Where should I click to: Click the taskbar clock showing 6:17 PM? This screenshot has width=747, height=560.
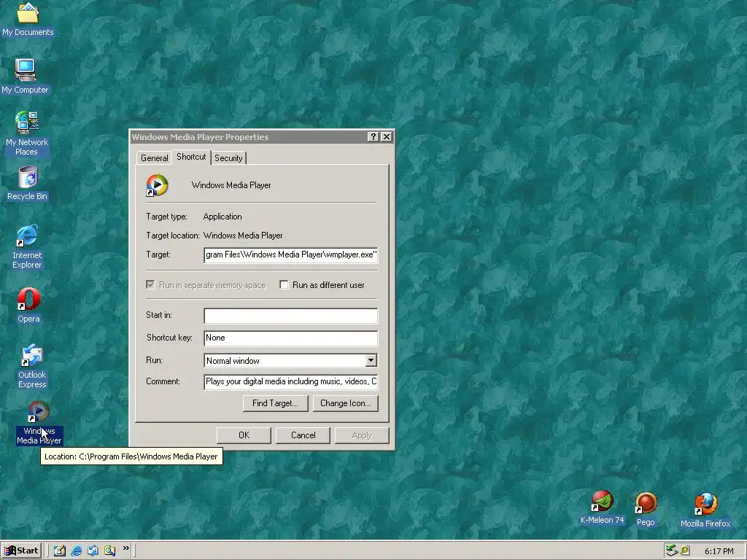click(719, 551)
